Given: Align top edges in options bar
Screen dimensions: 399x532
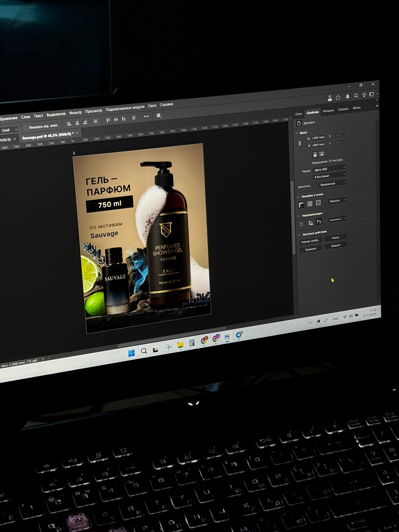Looking at the screenshot, I should click(108, 120).
